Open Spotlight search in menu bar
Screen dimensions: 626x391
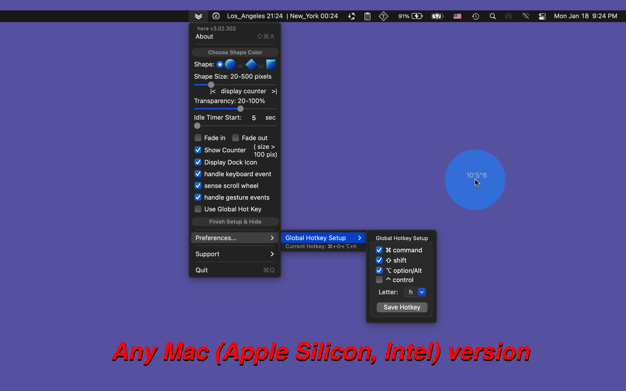[493, 16]
